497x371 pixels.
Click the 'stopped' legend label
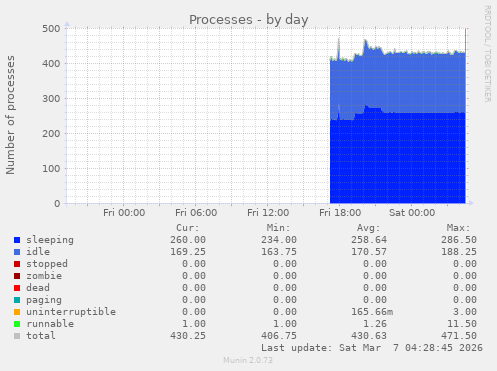[x=47, y=264]
